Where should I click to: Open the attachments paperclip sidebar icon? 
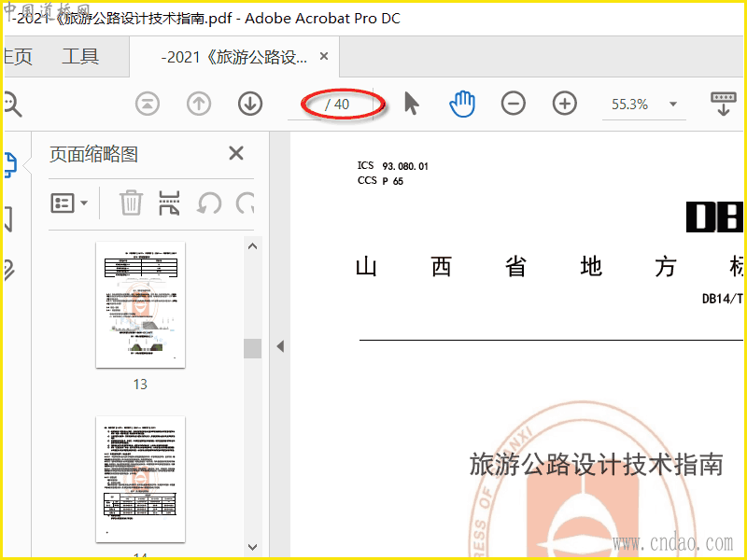(x=9, y=270)
